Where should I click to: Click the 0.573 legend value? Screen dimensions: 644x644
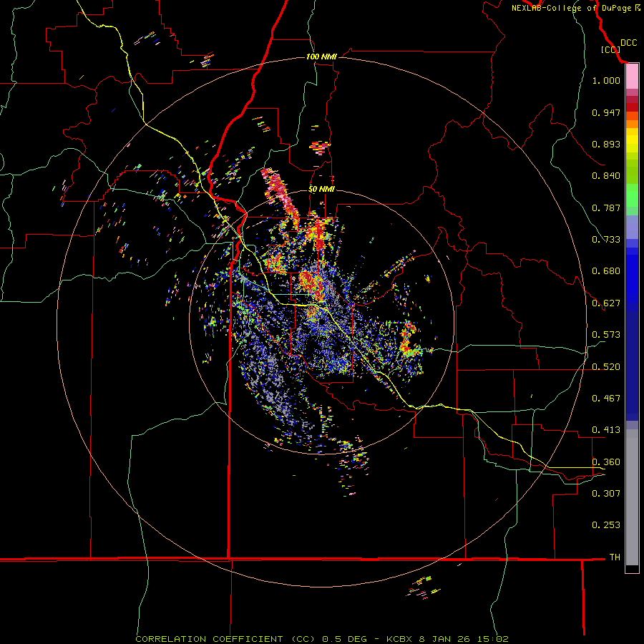point(606,335)
